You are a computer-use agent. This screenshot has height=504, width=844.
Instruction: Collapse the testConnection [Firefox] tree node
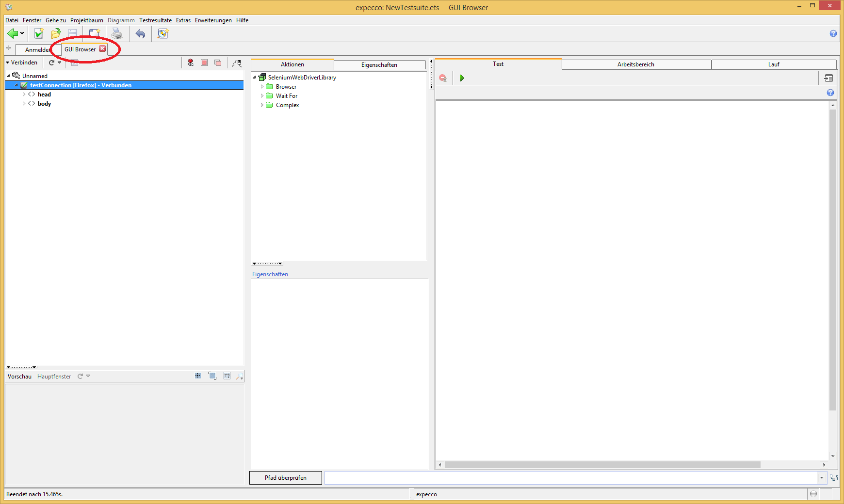pyautogui.click(x=16, y=85)
